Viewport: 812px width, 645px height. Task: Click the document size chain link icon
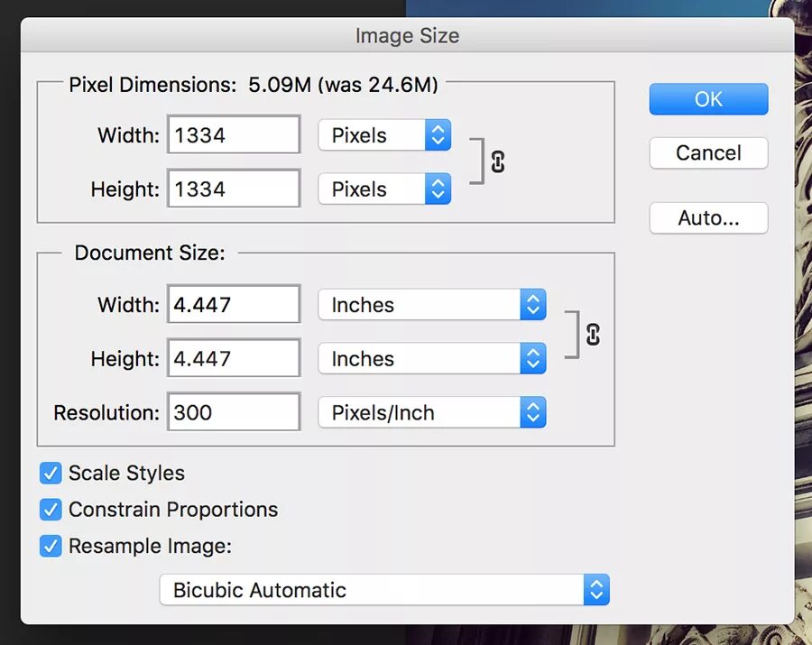tap(593, 334)
